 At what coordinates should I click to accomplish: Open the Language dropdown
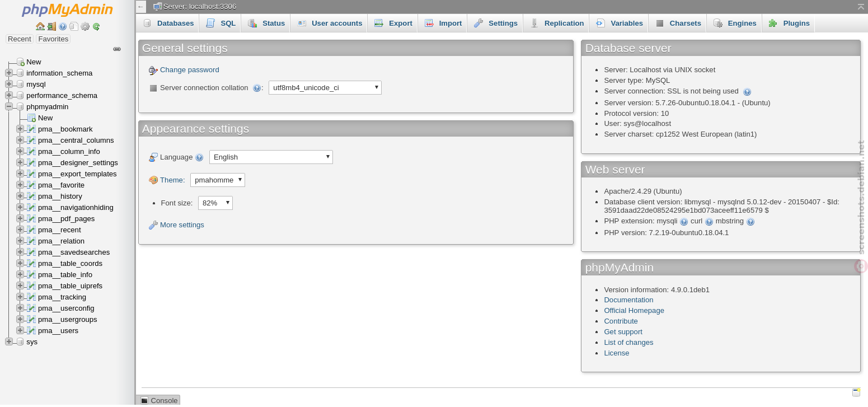point(271,157)
